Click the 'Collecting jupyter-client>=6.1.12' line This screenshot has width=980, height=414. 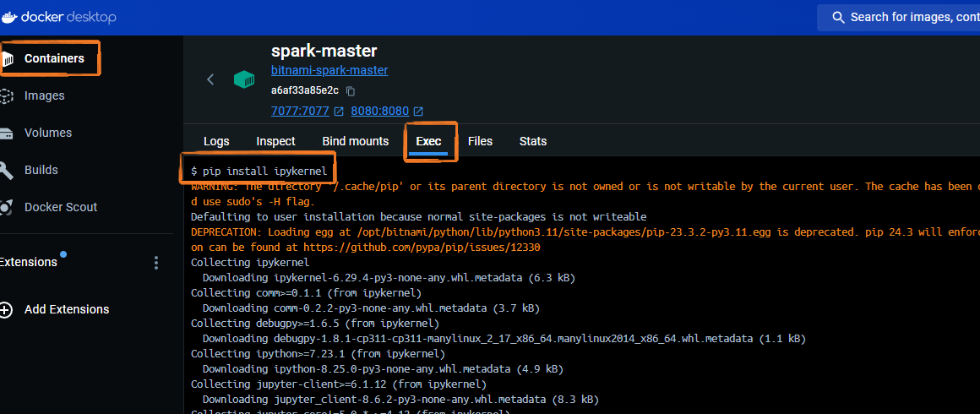(339, 384)
